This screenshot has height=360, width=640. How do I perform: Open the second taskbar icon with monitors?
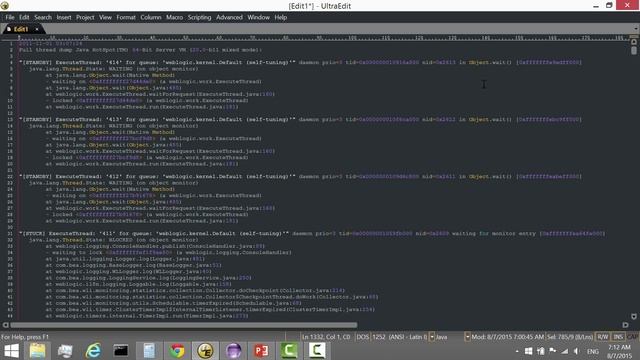click(65, 351)
